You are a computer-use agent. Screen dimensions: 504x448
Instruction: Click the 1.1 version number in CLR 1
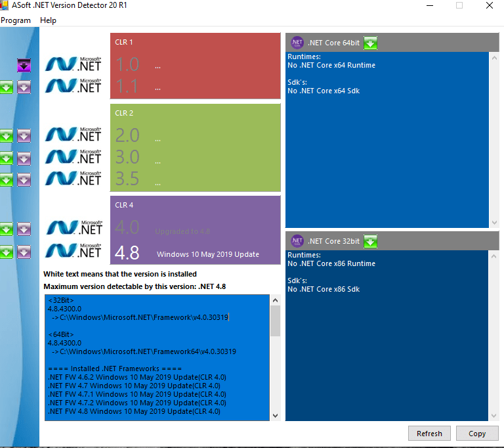(127, 86)
